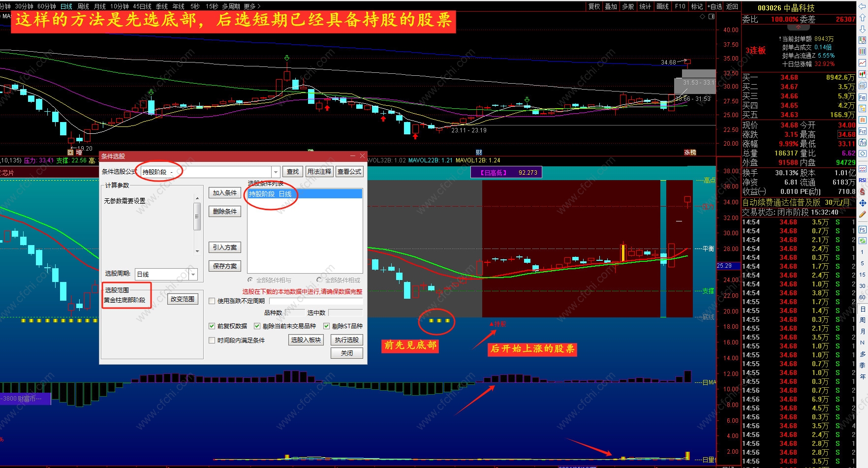Uncheck the 前复权数据 checkbox
The image size is (868, 468).
tap(212, 326)
